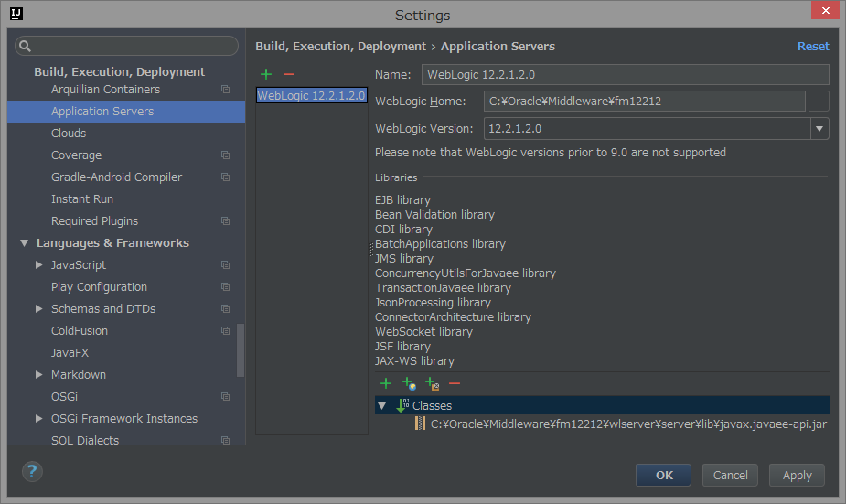Open the ColdFusion settings page
This screenshot has height=504, width=846.
point(80,330)
